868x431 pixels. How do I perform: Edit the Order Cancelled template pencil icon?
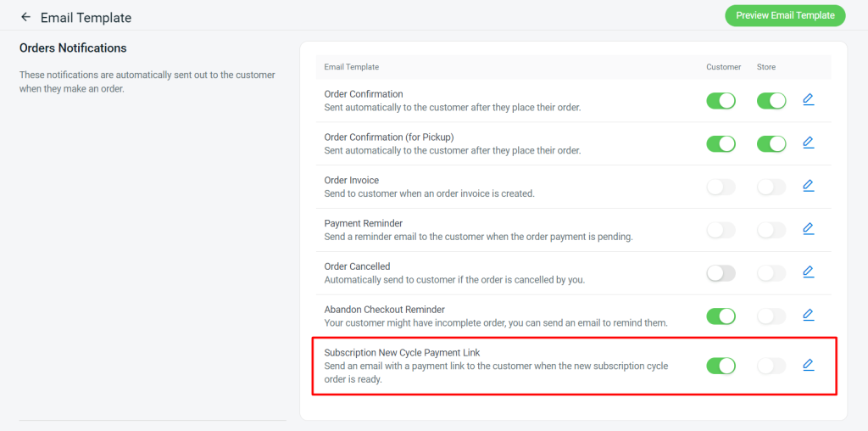808,272
